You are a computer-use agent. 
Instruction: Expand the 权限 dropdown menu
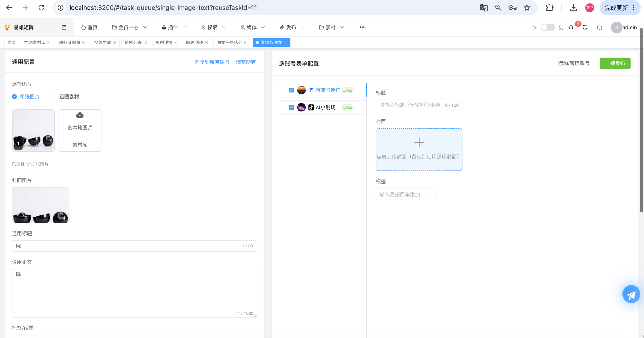pyautogui.click(x=213, y=27)
